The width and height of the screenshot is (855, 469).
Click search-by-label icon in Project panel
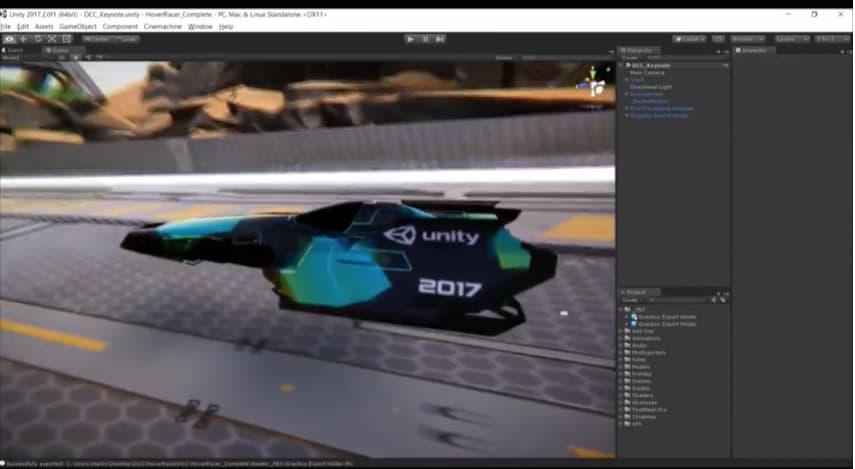tap(723, 300)
